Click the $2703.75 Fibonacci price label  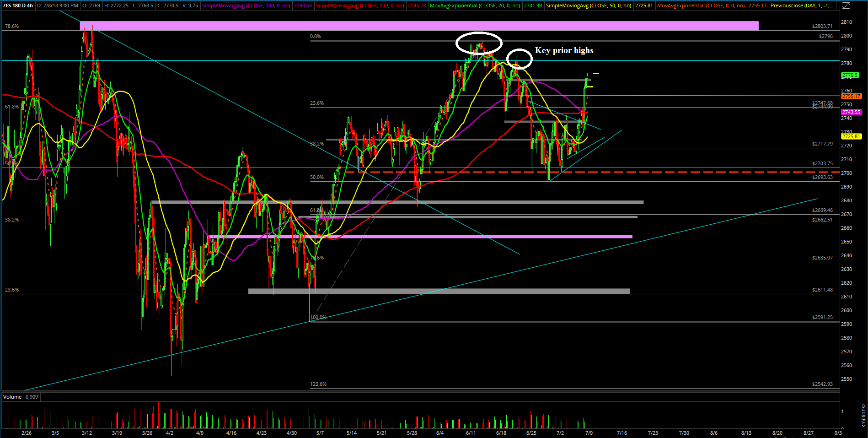coord(822,163)
